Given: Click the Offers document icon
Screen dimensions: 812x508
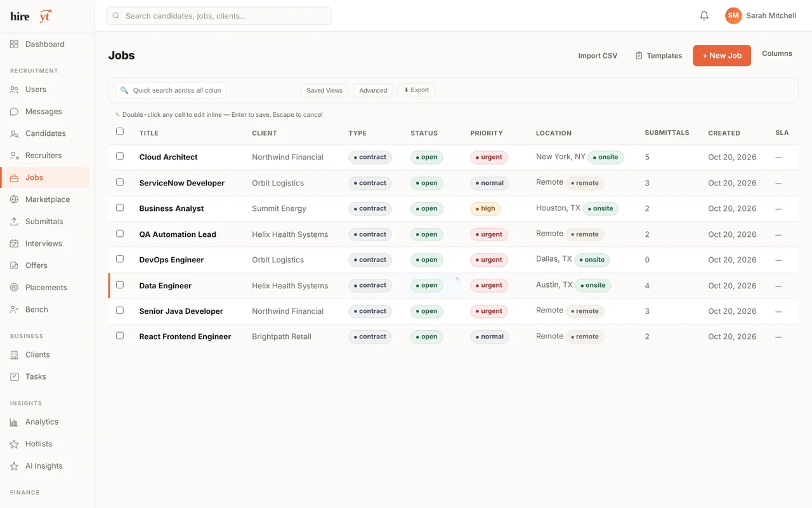Looking at the screenshot, I should [14, 265].
